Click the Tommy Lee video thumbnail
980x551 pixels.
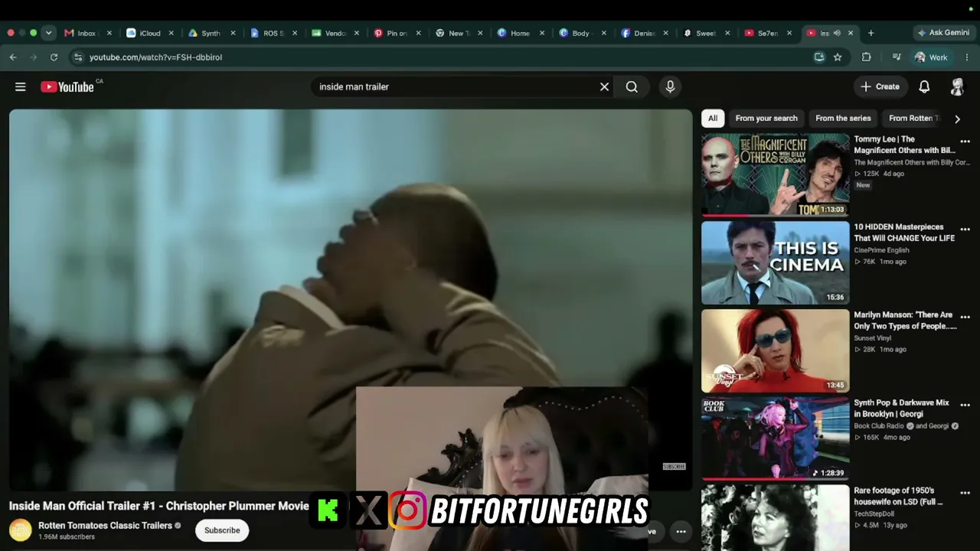tap(776, 175)
